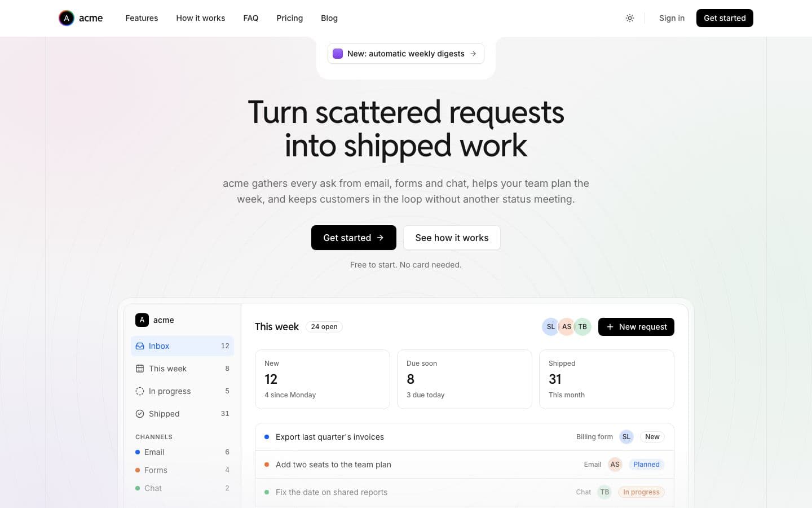Select the Email channel in sidebar
812x508 pixels.
pos(182,452)
